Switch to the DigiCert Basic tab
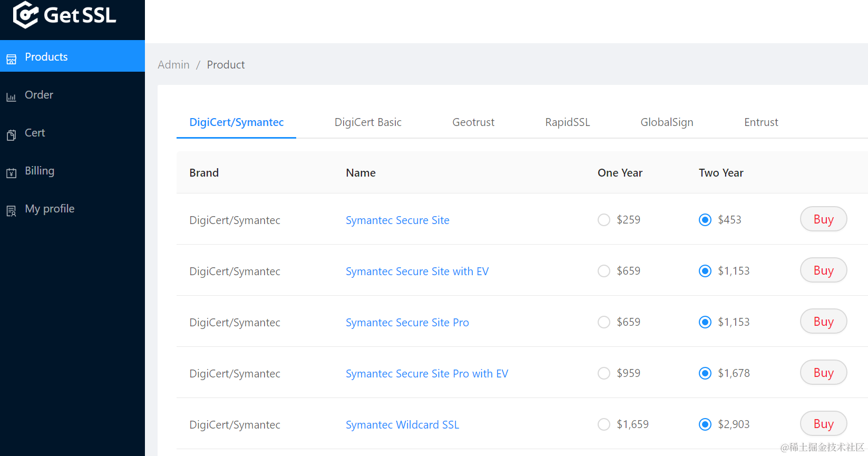868x456 pixels. click(x=368, y=122)
